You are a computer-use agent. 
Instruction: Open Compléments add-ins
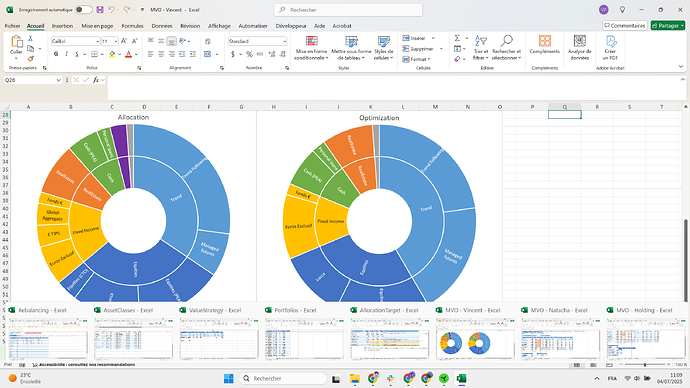(545, 45)
